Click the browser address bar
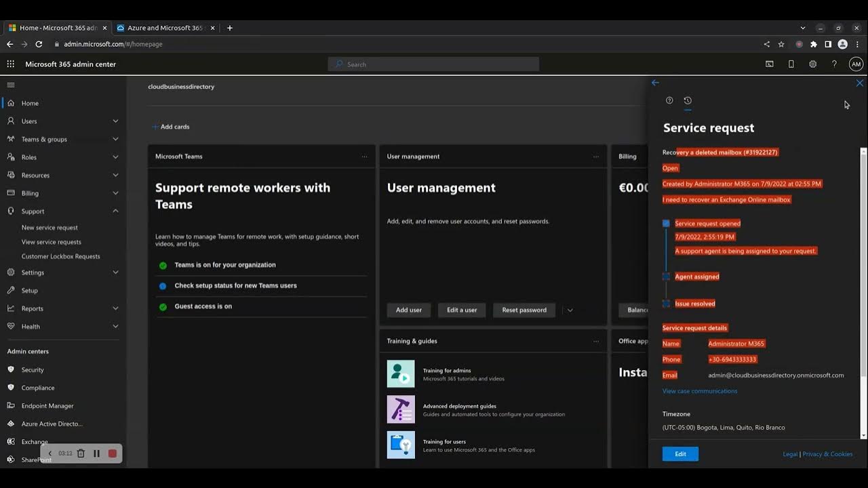This screenshot has height=488, width=868. [407, 44]
